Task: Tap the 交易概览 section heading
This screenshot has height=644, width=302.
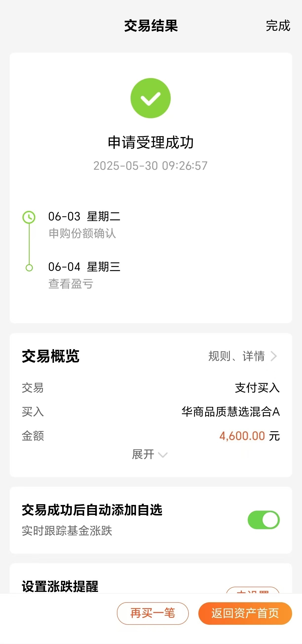Action: click(x=51, y=356)
